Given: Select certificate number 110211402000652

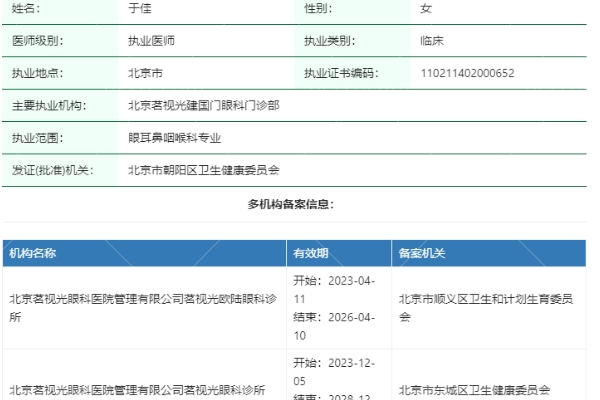Looking at the screenshot, I should click(467, 73).
